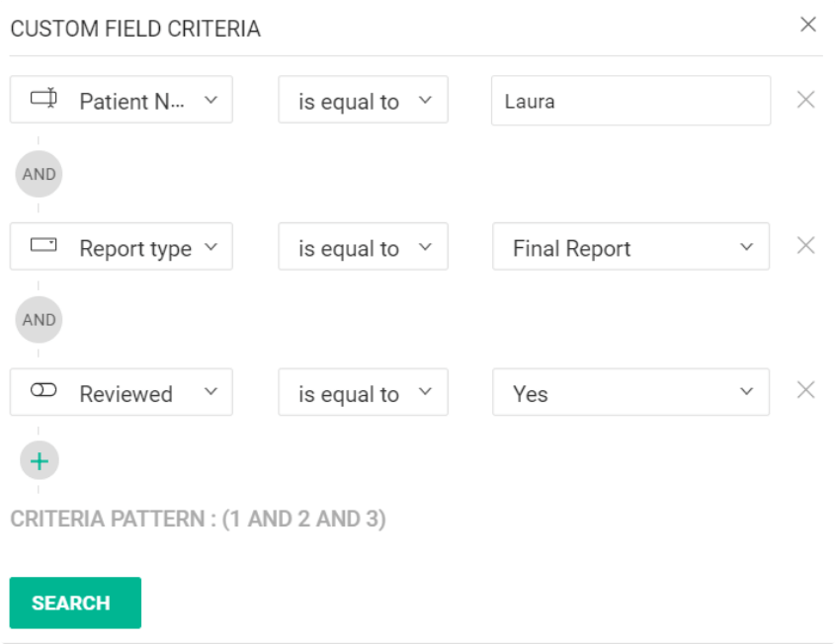Close the Custom Field Criteria dialog

(808, 25)
